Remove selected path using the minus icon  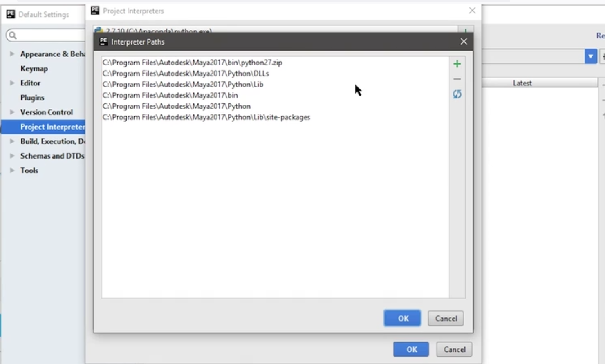[457, 79]
